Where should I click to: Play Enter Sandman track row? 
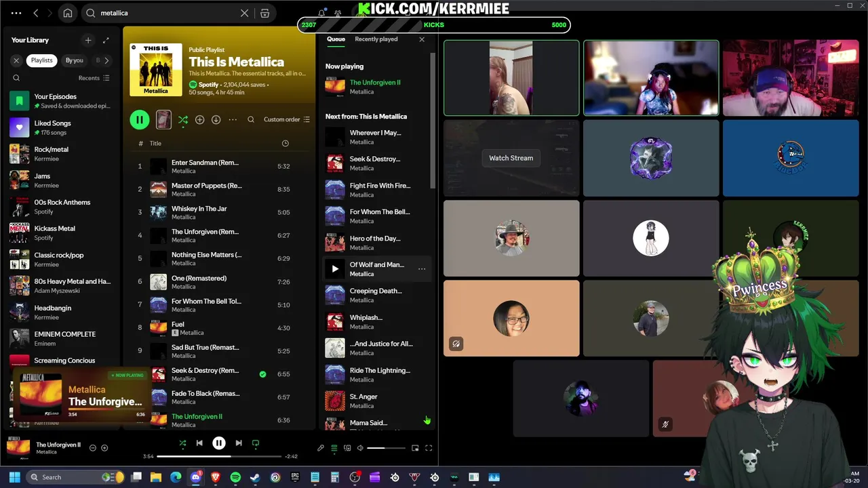click(x=219, y=167)
